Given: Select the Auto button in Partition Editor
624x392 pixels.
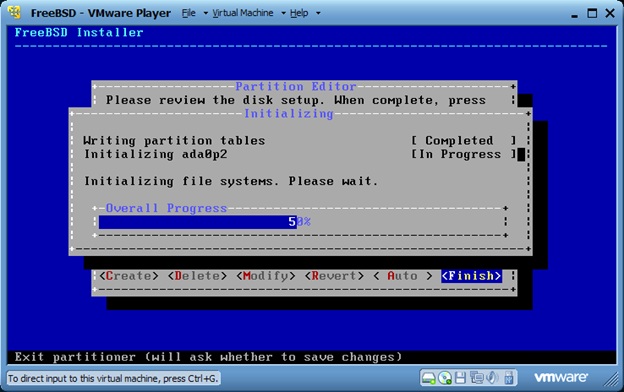Looking at the screenshot, I should (402, 276).
